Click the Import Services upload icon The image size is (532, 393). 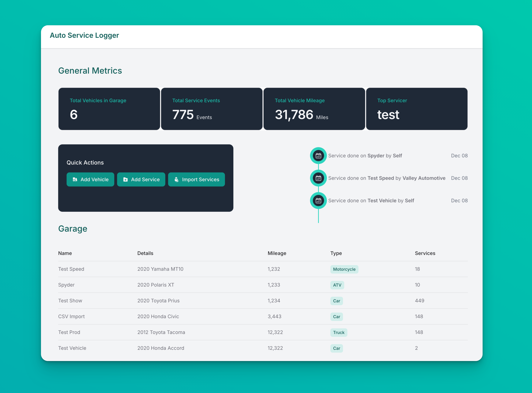[x=177, y=179]
